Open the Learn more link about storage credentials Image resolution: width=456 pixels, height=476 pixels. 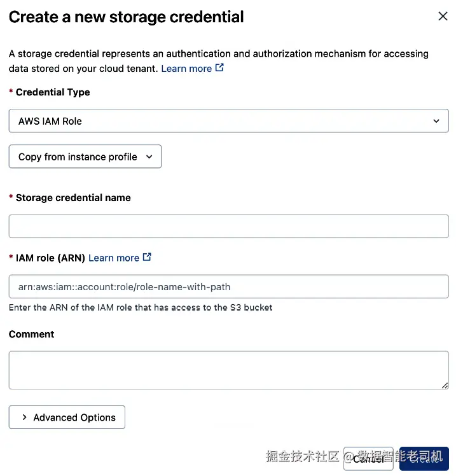[186, 69]
